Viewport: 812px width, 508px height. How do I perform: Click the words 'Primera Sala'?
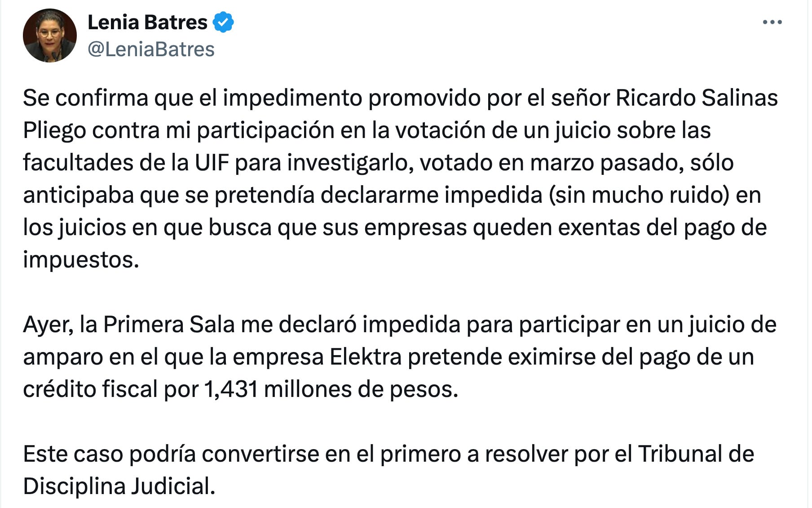pos(169,325)
